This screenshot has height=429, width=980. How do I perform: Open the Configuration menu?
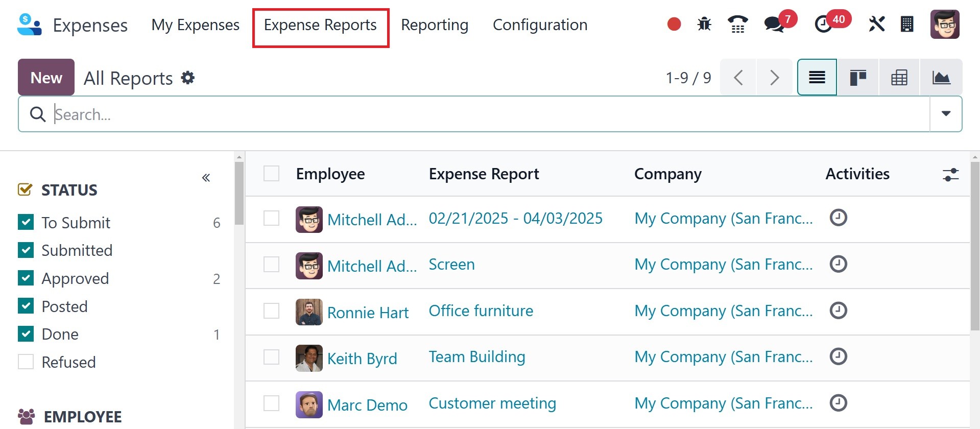(x=540, y=25)
